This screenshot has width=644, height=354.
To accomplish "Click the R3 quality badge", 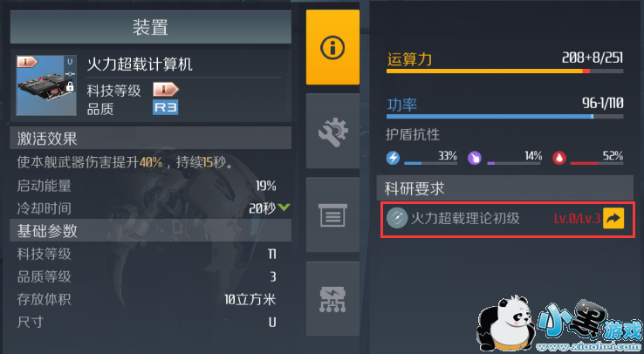I will pyautogui.click(x=166, y=107).
